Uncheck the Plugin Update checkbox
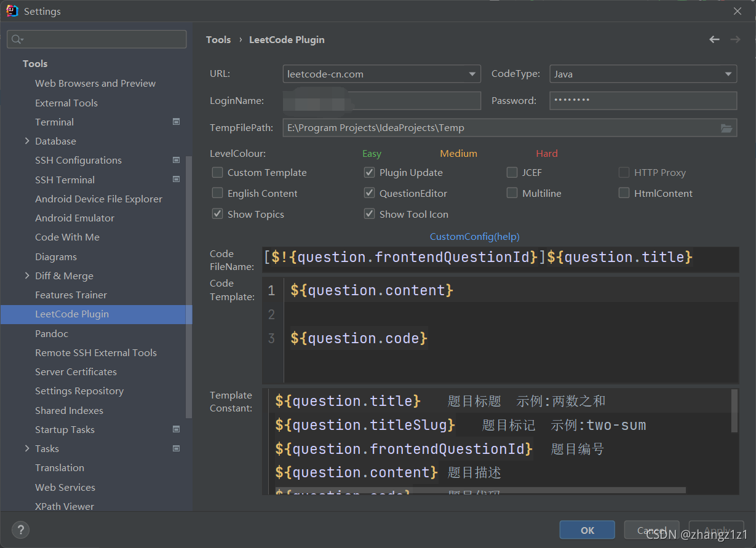This screenshot has height=548, width=756. coord(369,173)
